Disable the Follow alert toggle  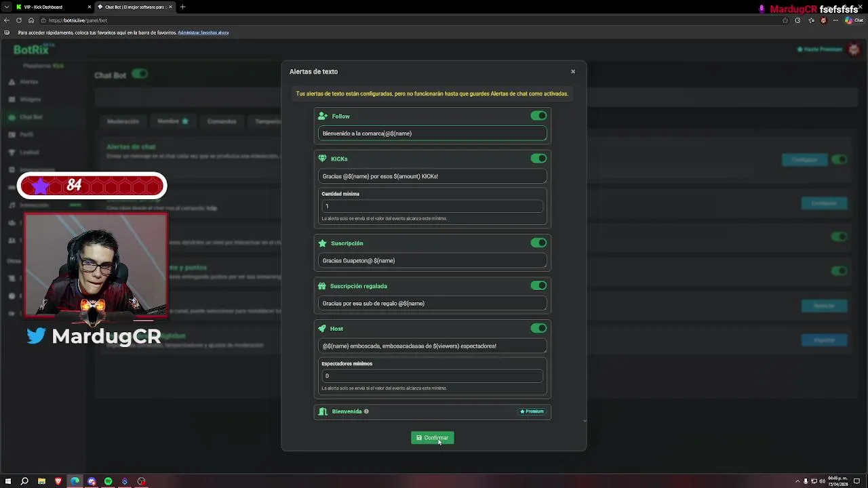[538, 116]
